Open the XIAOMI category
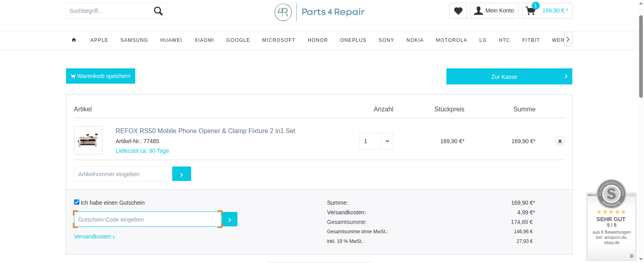The width and height of the screenshot is (644, 263). tap(204, 40)
